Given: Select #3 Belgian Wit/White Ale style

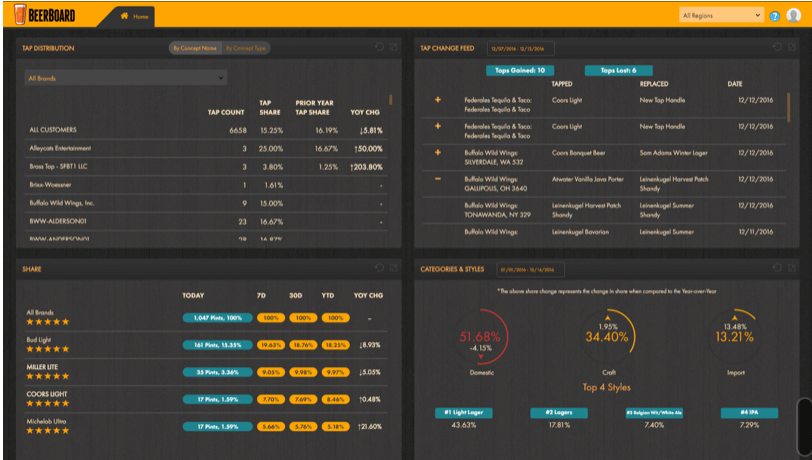Looking at the screenshot, I should coord(654,413).
